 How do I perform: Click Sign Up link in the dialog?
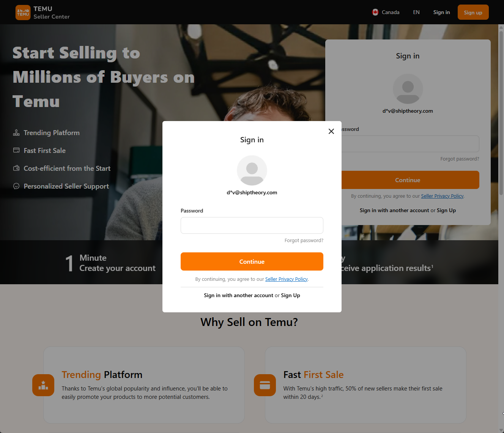tap(290, 295)
